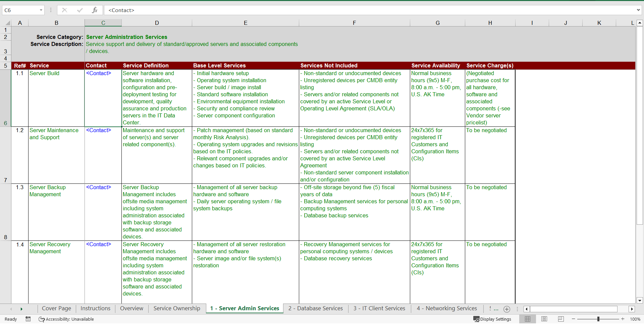Screen dimensions: 644x324
Task: Expand the formula bar
Action: [638, 10]
